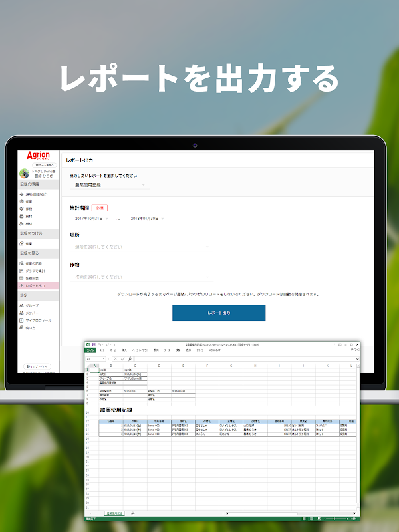
Task: Open the データ ribbon tab in Excel
Action: (167, 350)
